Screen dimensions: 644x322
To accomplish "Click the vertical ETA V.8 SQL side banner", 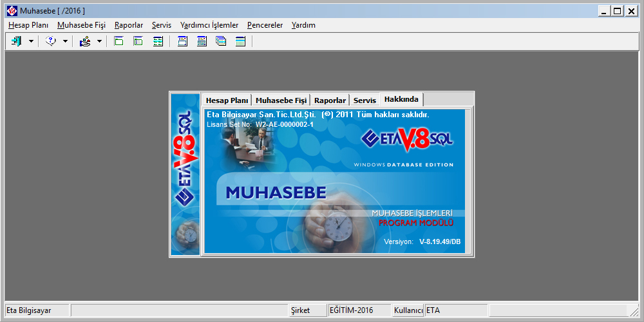I will (185, 175).
